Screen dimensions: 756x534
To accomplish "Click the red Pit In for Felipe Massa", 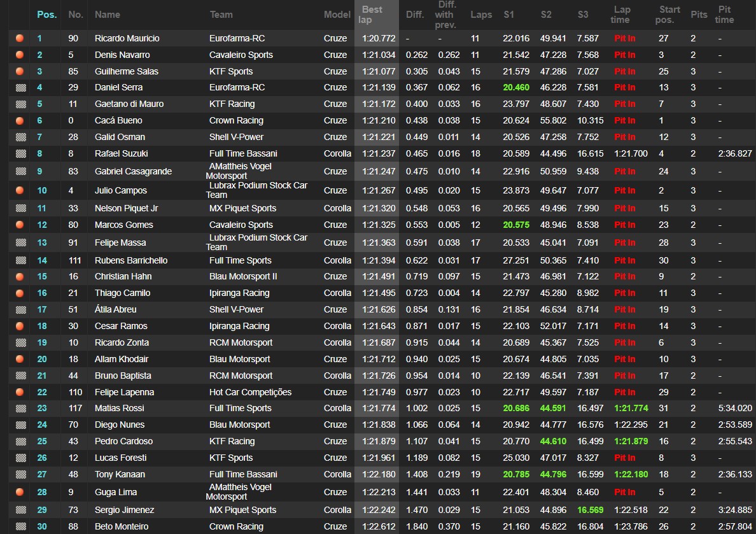I will pyautogui.click(x=624, y=242).
